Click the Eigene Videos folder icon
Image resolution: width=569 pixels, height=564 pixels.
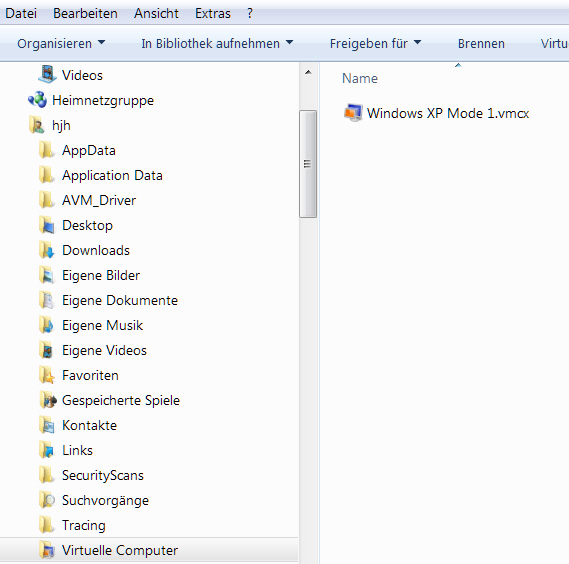tap(46, 350)
